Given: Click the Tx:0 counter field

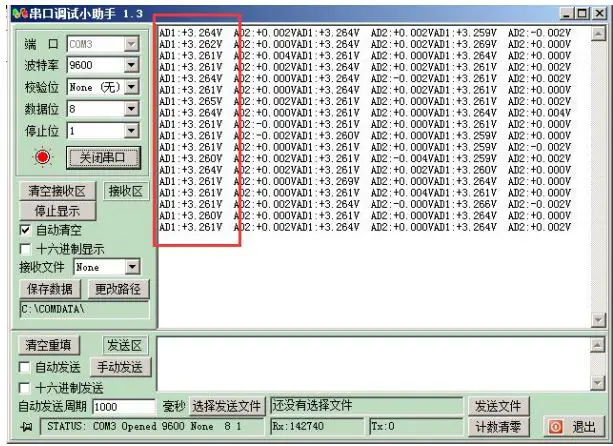Looking at the screenshot, I should 416,426.
